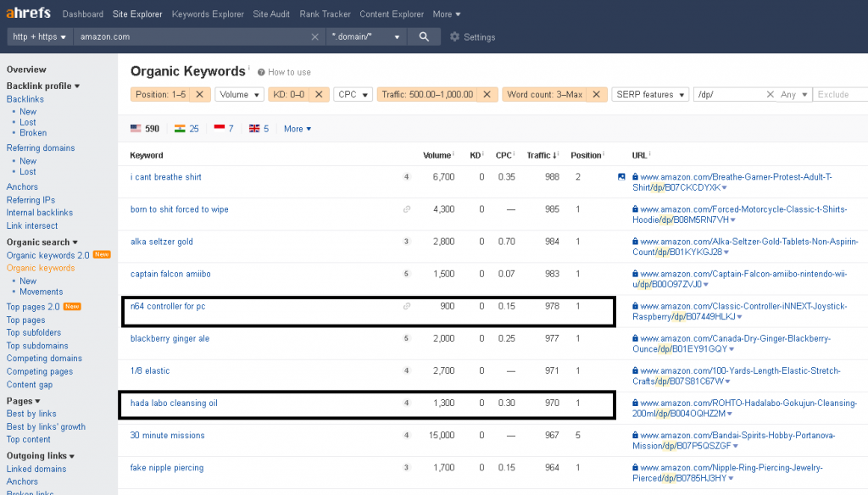Select the United States flag 590
Image resolution: width=868 pixels, height=495 pixels.
coord(144,129)
